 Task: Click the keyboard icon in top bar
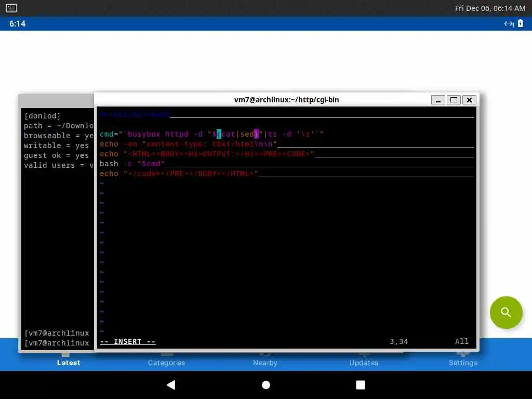(11, 8)
